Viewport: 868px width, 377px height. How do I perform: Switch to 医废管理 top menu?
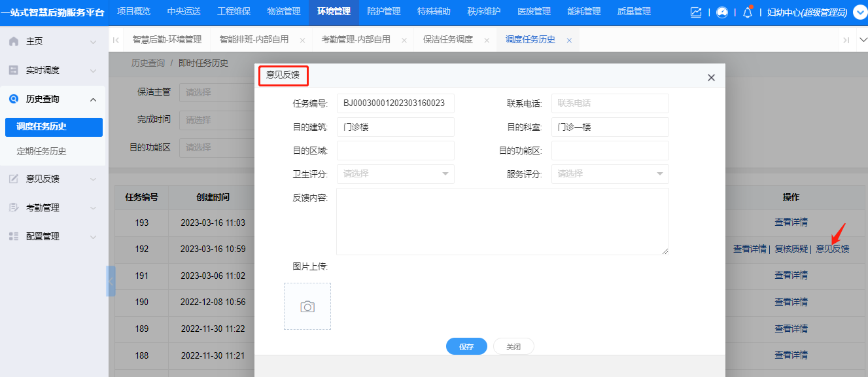(x=534, y=11)
